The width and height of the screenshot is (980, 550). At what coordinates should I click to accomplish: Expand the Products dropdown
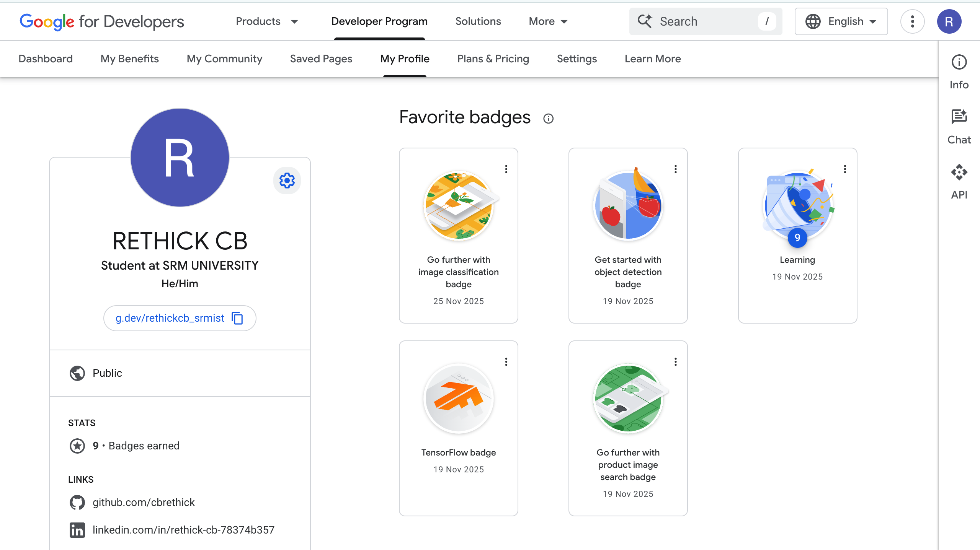(267, 21)
